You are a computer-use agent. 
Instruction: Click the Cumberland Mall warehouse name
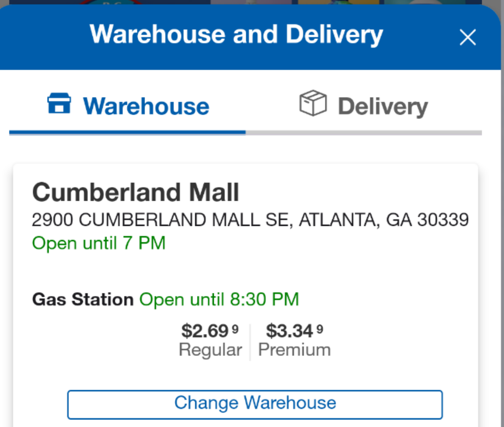(135, 192)
